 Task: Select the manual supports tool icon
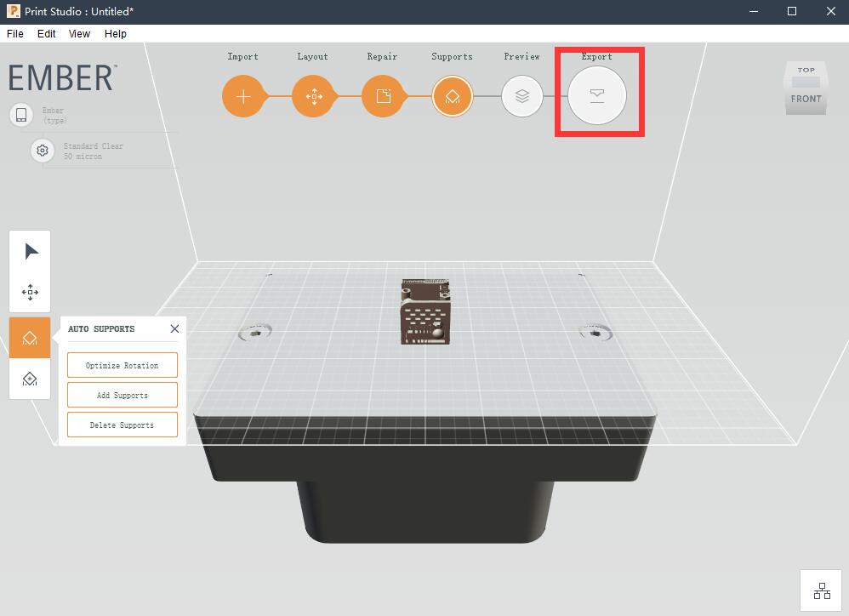30,379
